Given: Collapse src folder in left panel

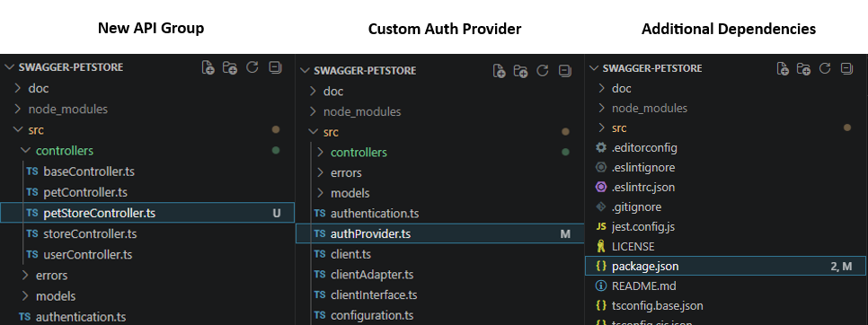Looking at the screenshot, I should click(18, 130).
